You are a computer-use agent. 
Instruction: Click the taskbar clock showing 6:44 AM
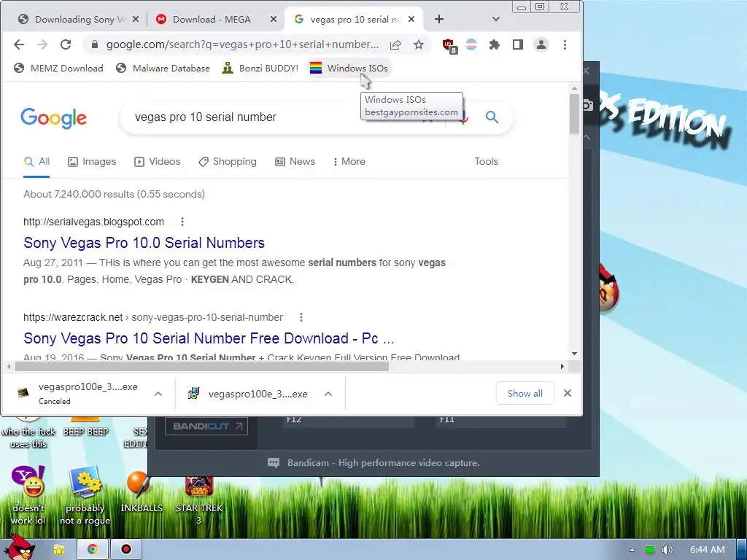click(707, 550)
